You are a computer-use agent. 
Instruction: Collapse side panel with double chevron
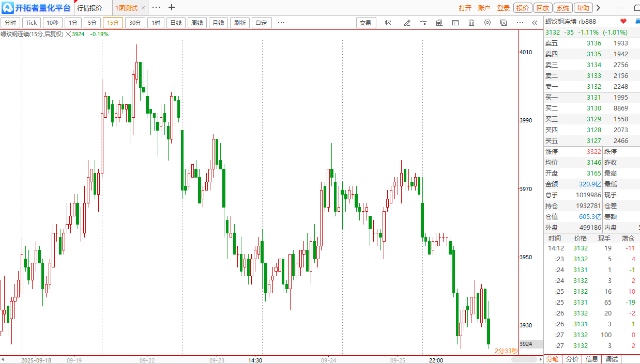click(x=535, y=23)
